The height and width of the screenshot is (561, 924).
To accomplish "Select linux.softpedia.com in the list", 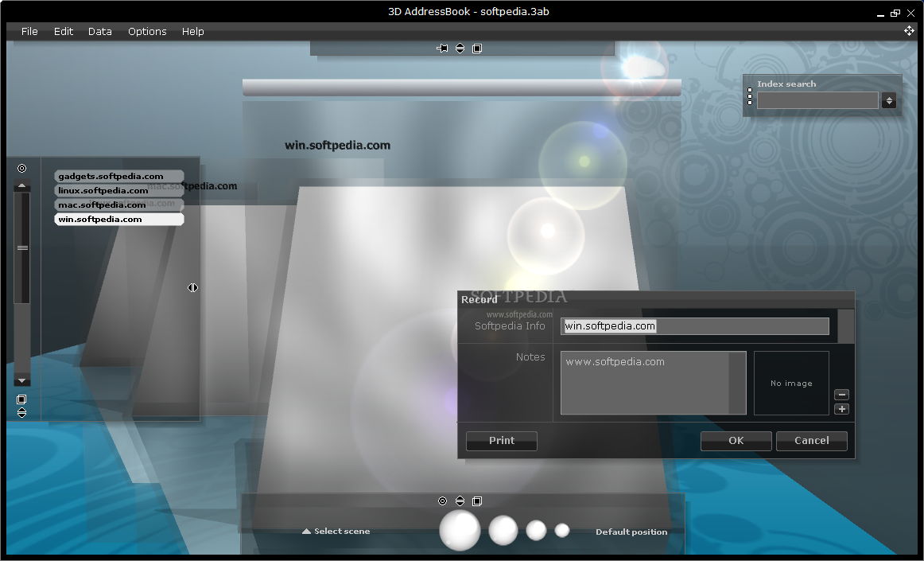I will coord(119,190).
